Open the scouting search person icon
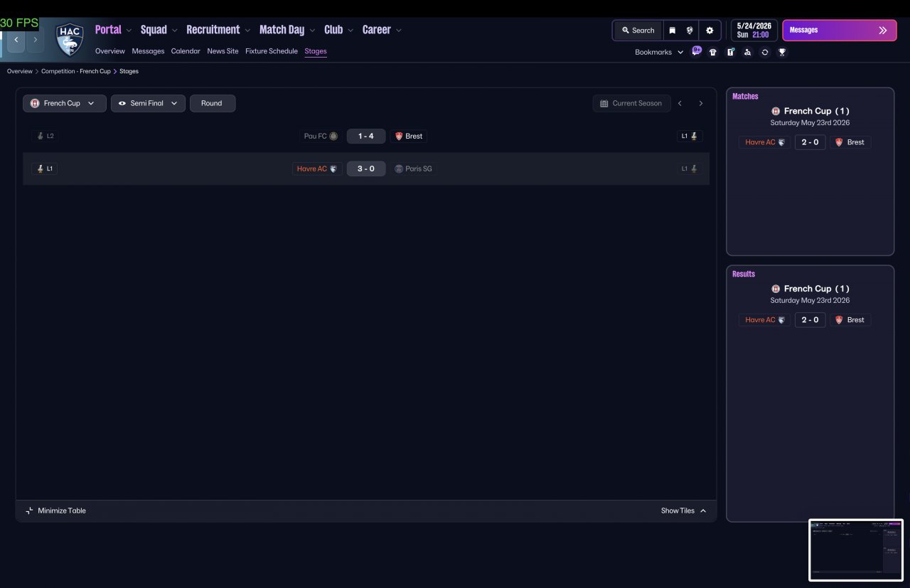Image resolution: width=910 pixels, height=588 pixels. (x=747, y=52)
